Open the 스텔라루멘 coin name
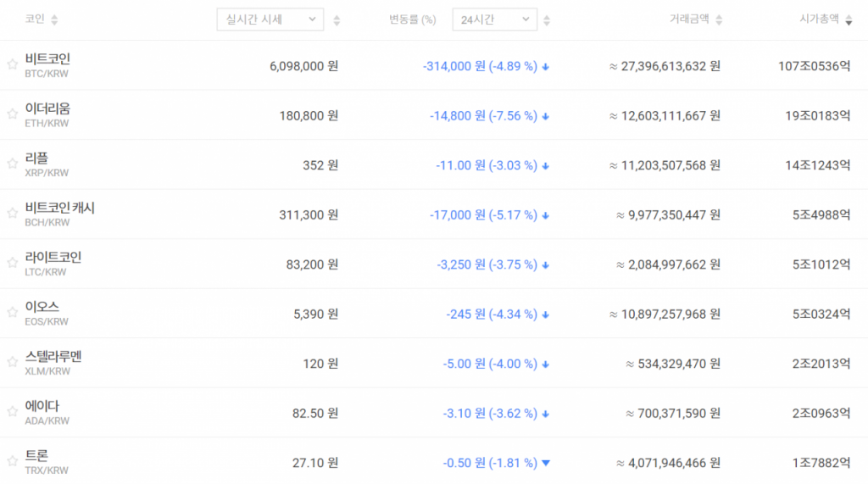The height and width of the screenshot is (484, 868). [x=53, y=356]
